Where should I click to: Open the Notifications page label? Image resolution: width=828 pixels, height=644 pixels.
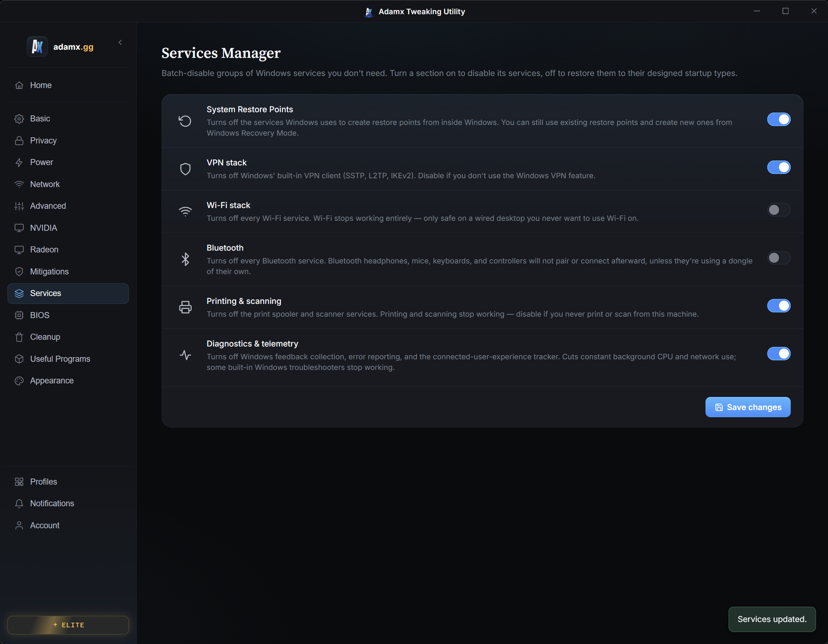(52, 503)
